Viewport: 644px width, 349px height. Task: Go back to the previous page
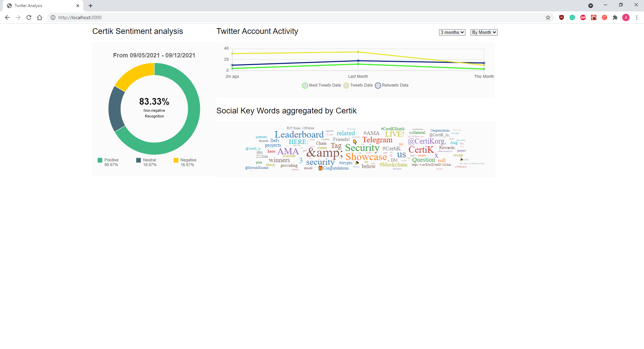7,17
